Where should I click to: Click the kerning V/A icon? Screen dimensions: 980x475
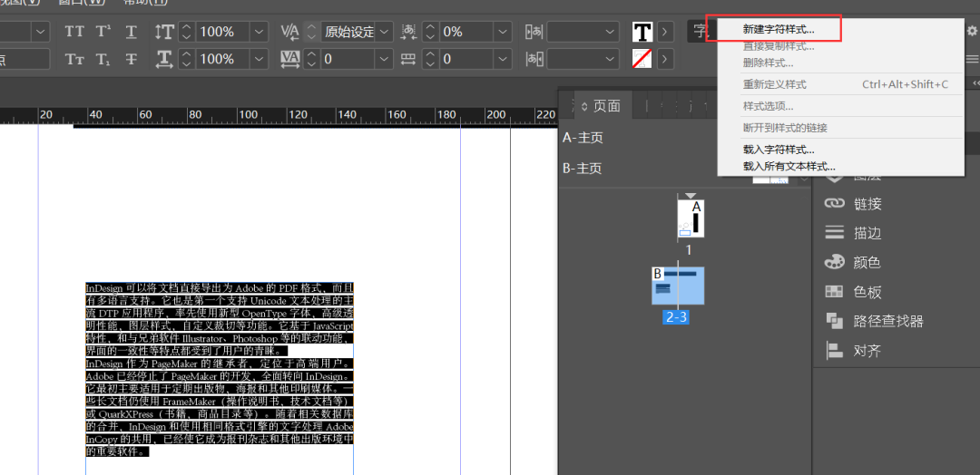290,32
